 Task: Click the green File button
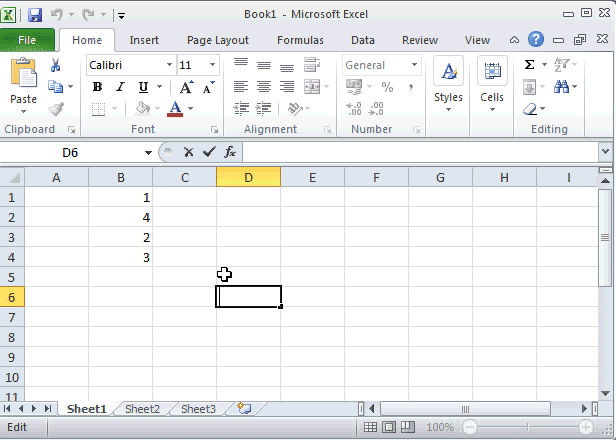tap(27, 40)
